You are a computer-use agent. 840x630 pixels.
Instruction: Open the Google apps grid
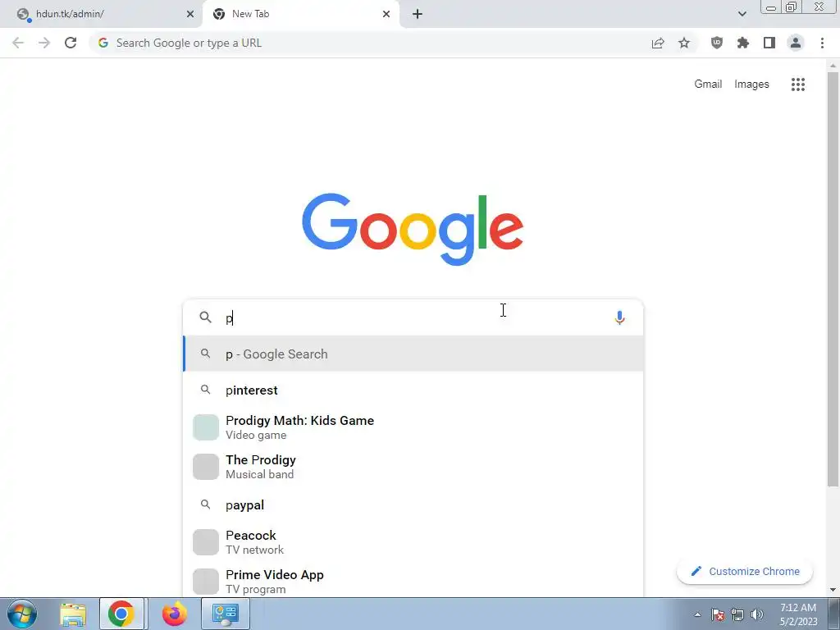point(798,84)
